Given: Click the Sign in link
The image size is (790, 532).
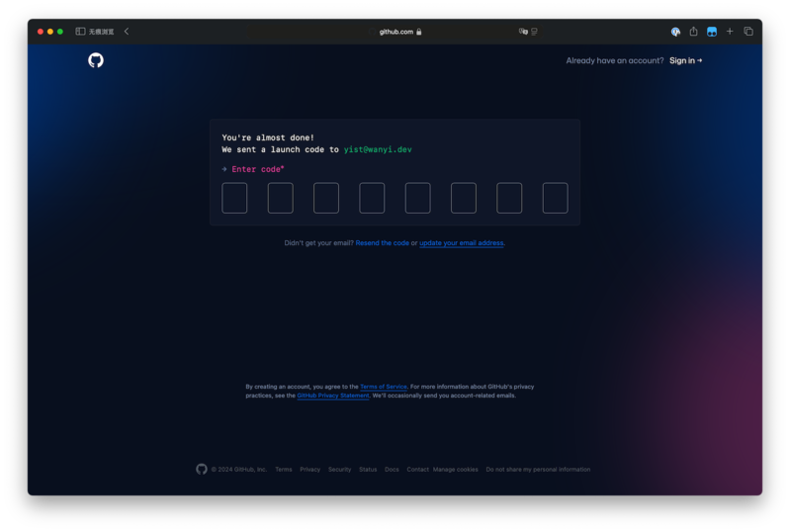Looking at the screenshot, I should coord(685,60).
